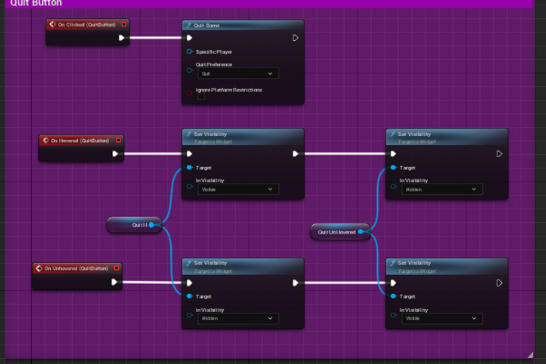Click exec output of last node in On Unhovered chain

pos(499,283)
